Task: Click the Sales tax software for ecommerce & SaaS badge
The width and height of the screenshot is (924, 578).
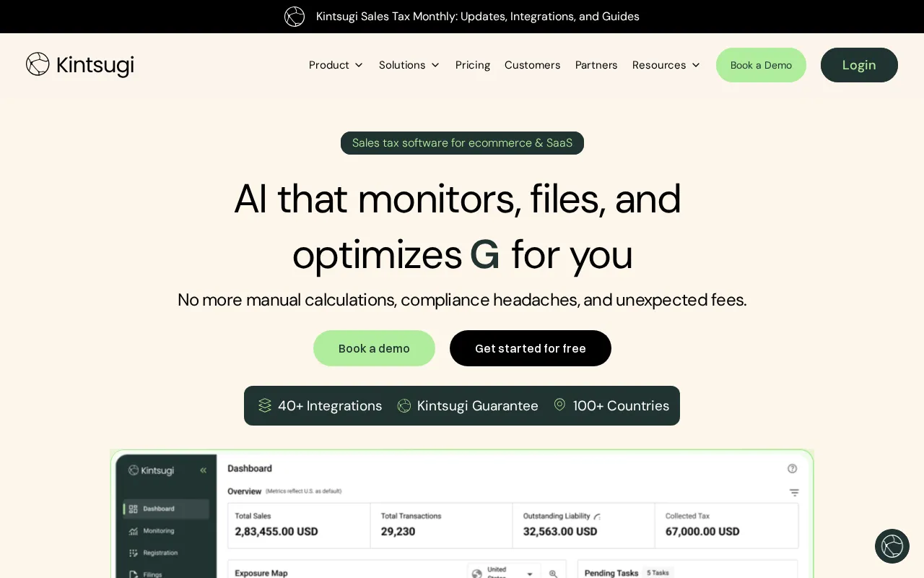Action: click(x=462, y=143)
